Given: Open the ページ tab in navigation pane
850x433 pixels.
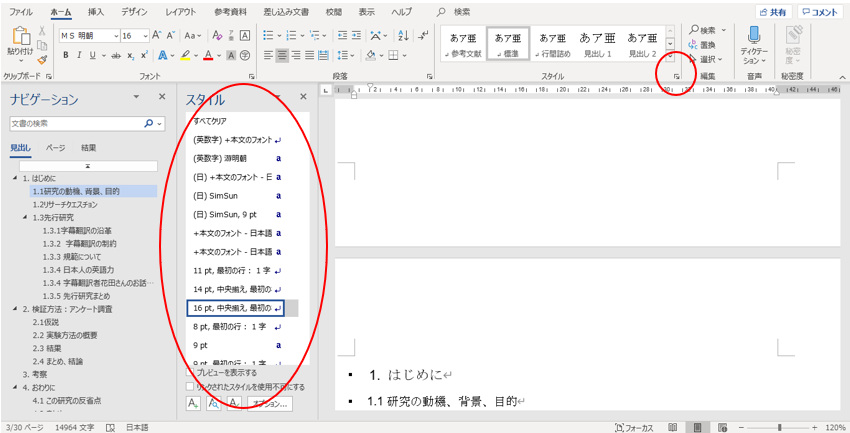Looking at the screenshot, I should 55,147.
